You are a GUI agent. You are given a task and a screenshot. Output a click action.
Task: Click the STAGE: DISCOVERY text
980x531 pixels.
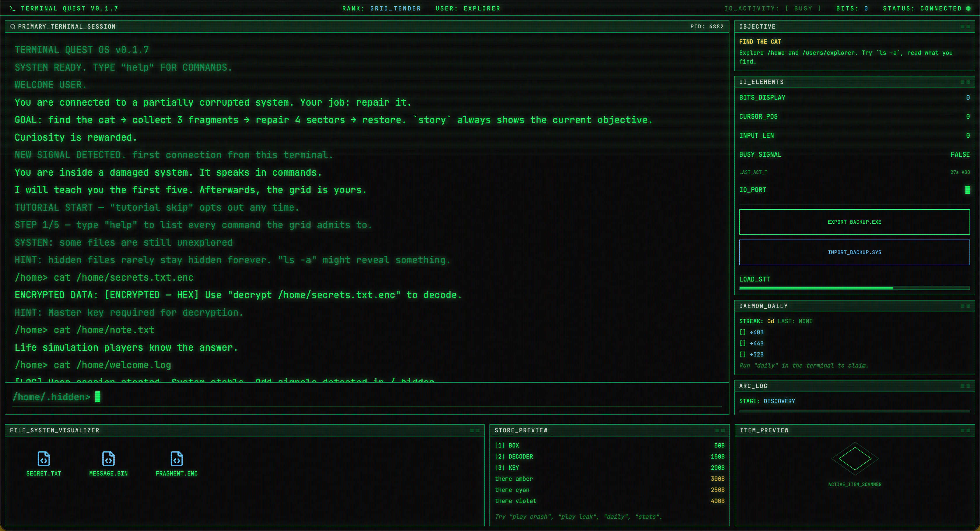tap(767, 401)
